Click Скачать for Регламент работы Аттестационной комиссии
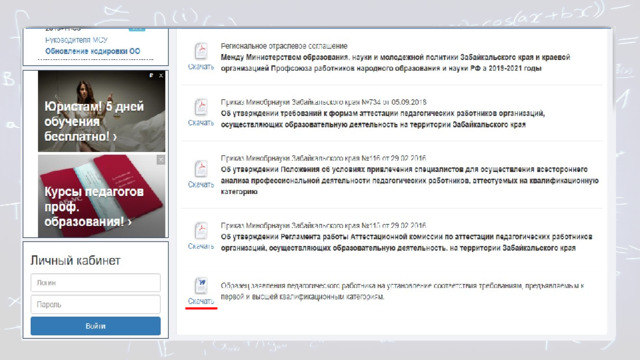Screen dimensions: 640x360 point(201,246)
